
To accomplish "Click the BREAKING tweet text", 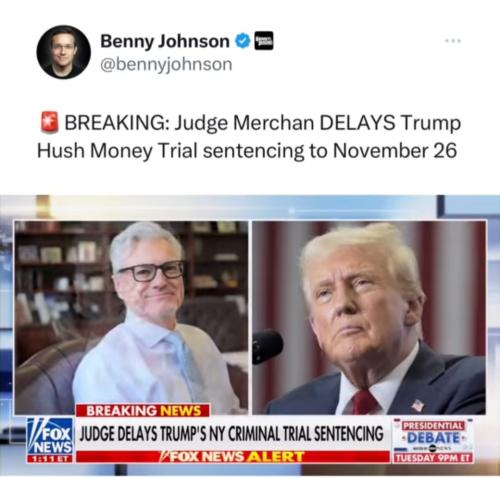I will (x=249, y=136).
